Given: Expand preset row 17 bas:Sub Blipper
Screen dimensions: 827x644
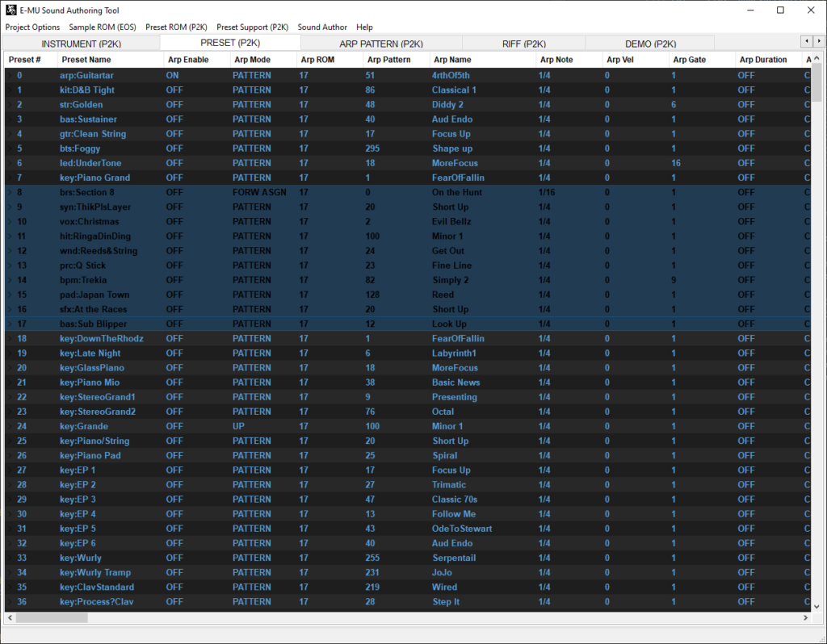Looking at the screenshot, I should [x=9, y=324].
